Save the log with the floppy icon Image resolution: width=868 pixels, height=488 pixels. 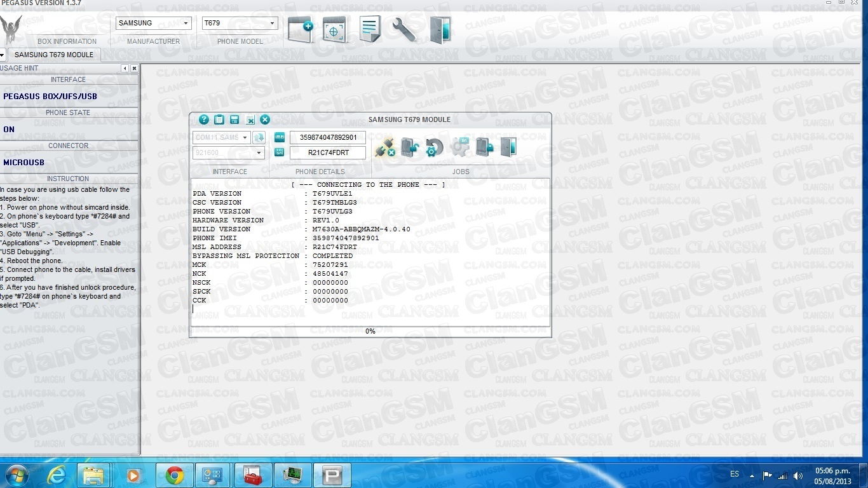pyautogui.click(x=234, y=119)
